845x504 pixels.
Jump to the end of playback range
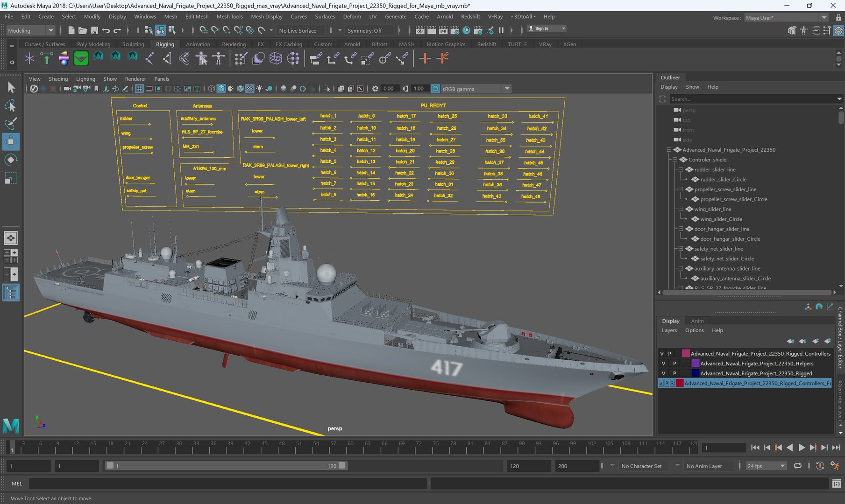[x=836, y=448]
